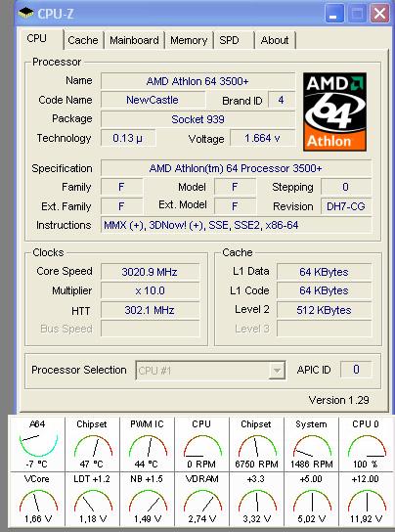395x532 pixels.
Task: Click the Revision value DH7-CG
Action: point(346,206)
